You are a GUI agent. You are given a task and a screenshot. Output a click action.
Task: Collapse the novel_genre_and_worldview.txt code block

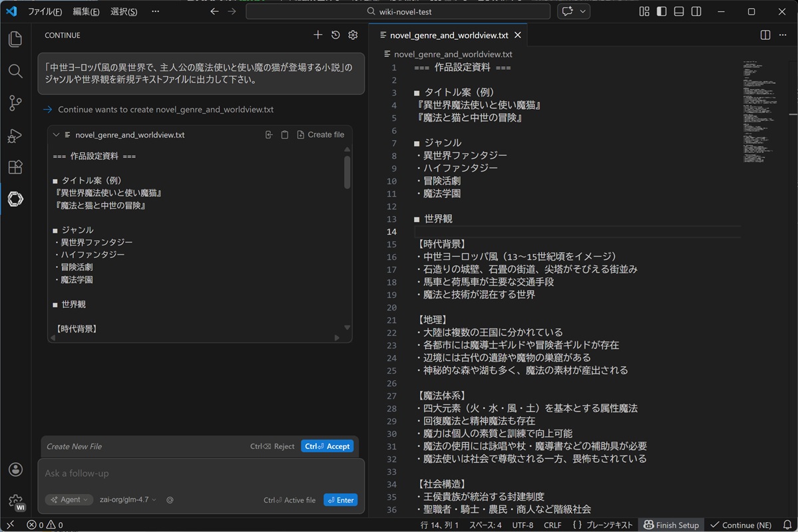tap(56, 135)
